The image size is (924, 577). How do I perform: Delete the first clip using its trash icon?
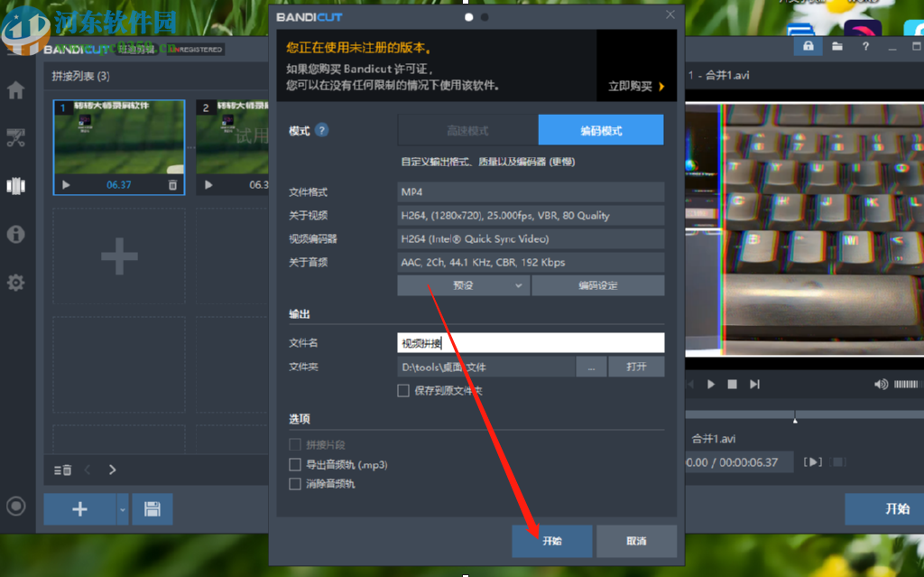click(x=171, y=186)
